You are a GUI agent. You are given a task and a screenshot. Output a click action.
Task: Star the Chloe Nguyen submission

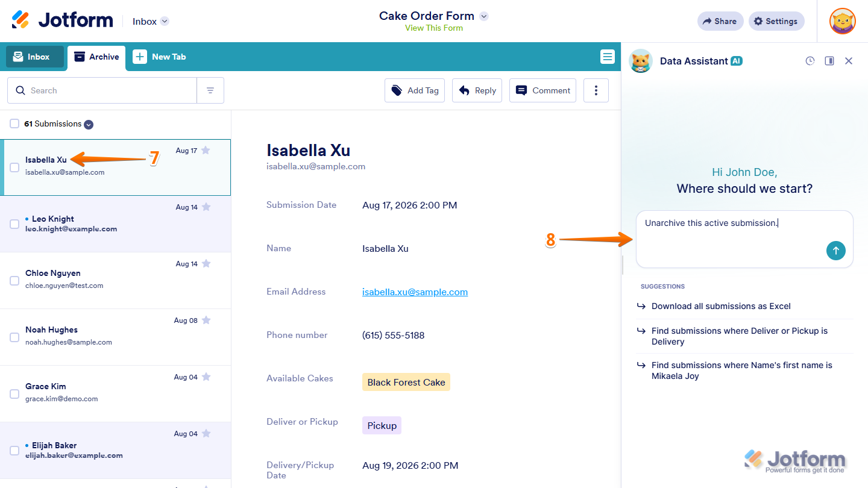[206, 263]
